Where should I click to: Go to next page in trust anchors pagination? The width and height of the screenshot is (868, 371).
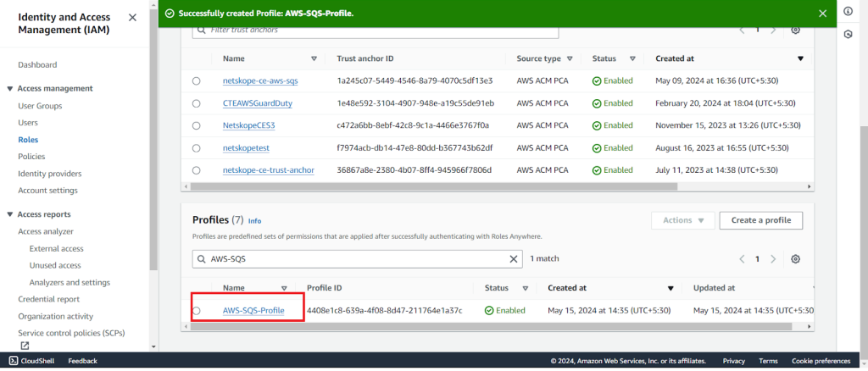coord(773,30)
